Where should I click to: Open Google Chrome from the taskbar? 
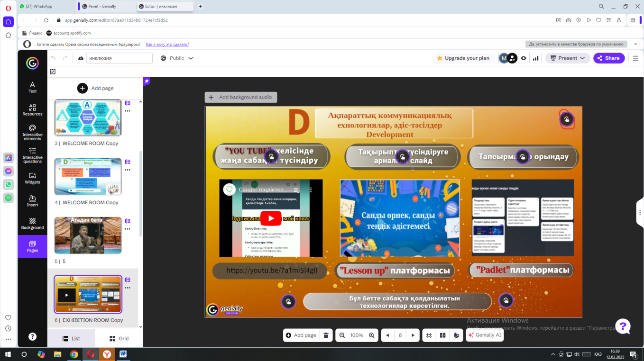pos(74,354)
